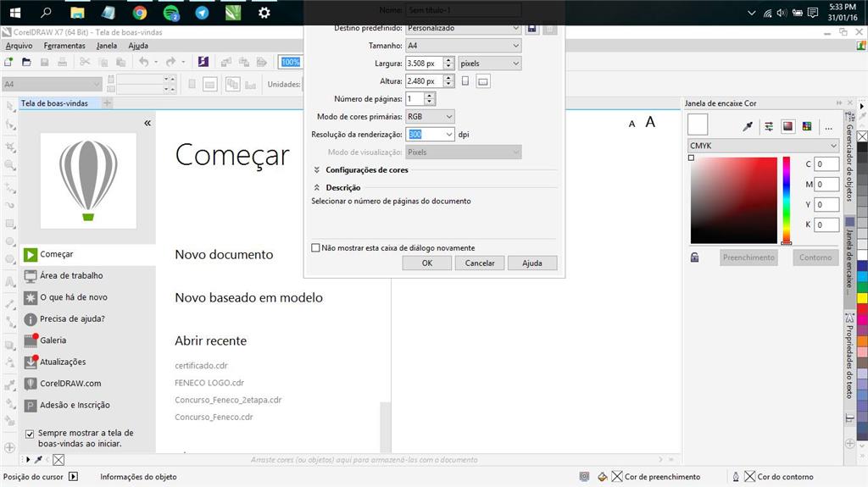The height and width of the screenshot is (487, 868).
Task: Click the New document toolbar icon
Action: (8, 62)
